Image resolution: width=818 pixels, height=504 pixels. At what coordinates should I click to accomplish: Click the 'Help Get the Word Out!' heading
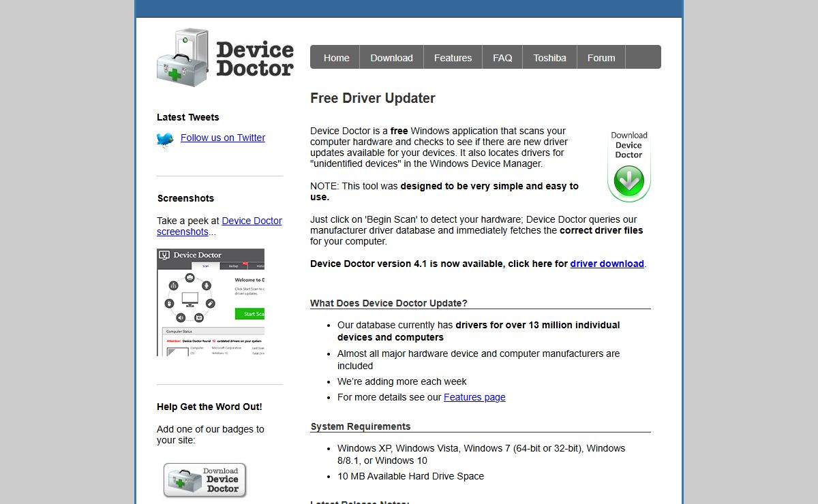(209, 407)
